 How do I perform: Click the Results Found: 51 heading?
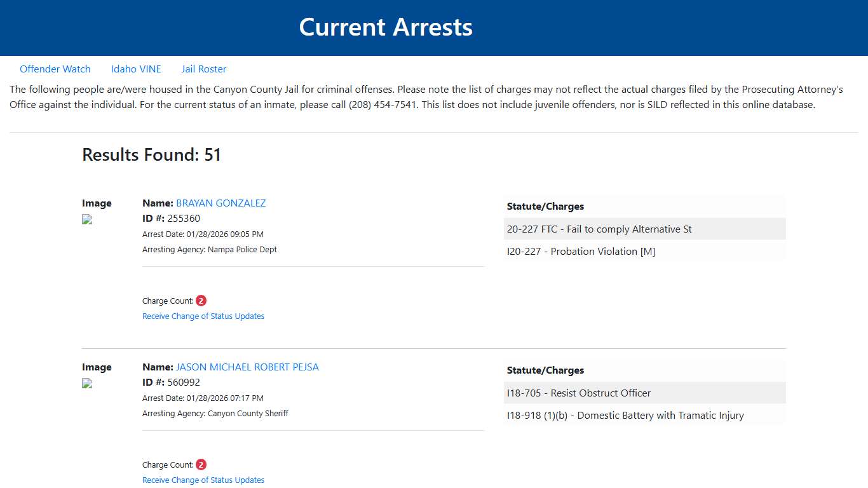coord(151,154)
